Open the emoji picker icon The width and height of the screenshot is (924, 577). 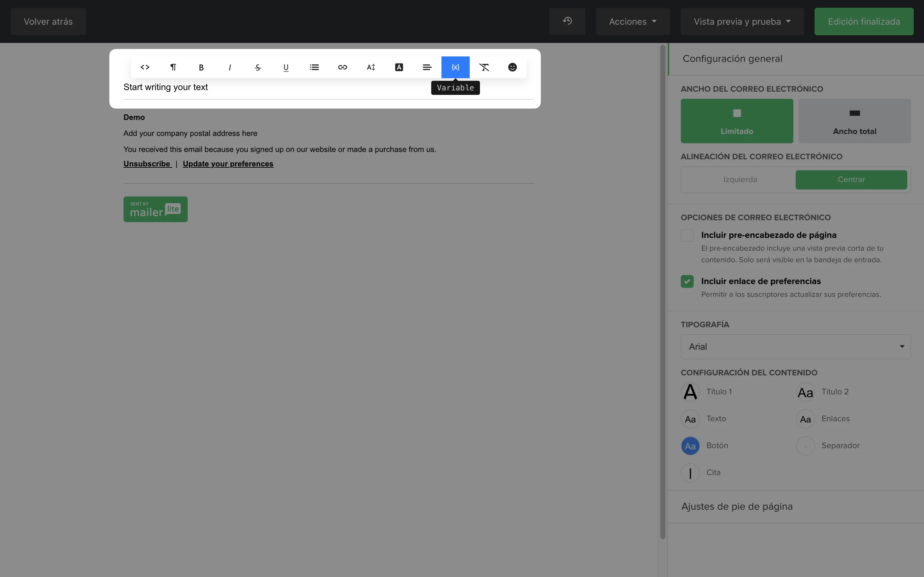tap(512, 67)
